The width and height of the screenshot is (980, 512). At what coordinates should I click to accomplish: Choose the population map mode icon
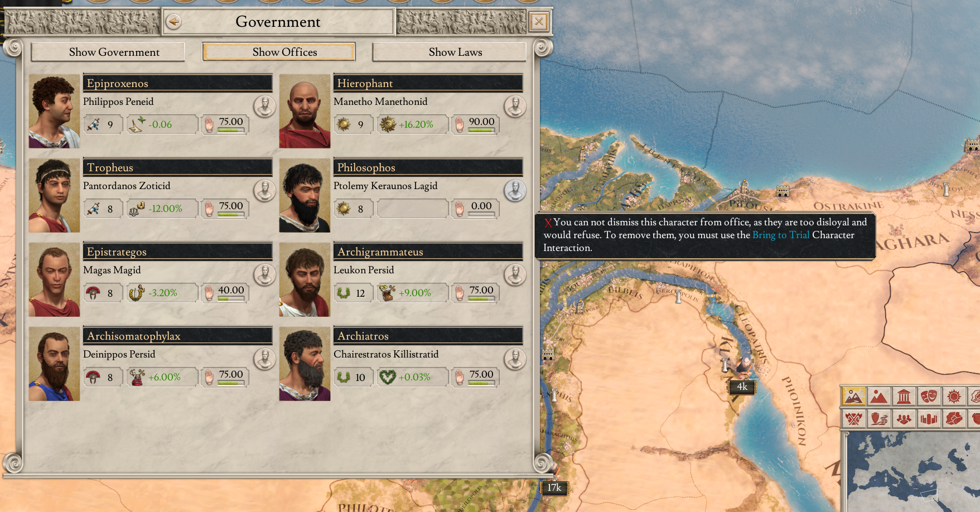(x=904, y=418)
